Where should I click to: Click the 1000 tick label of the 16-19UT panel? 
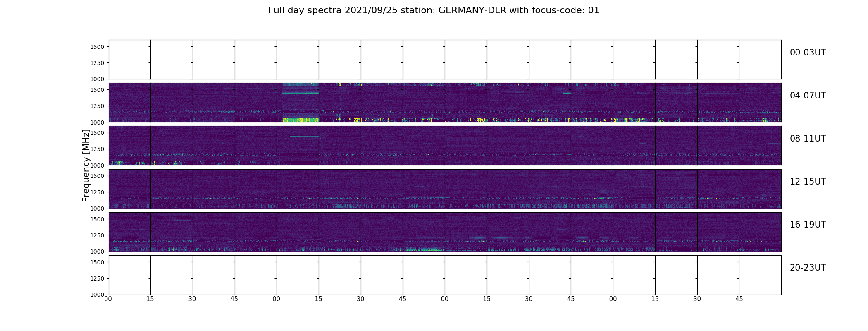(97, 251)
